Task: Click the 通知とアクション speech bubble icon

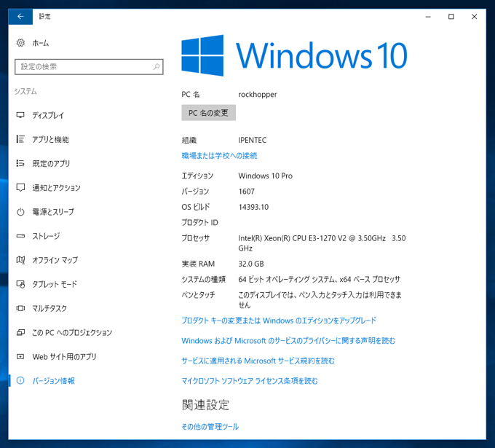Action: coord(20,188)
